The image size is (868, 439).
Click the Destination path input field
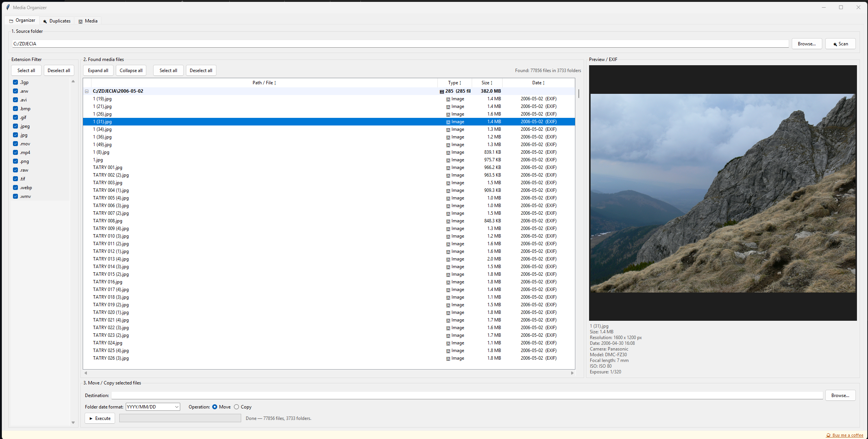coord(466,396)
